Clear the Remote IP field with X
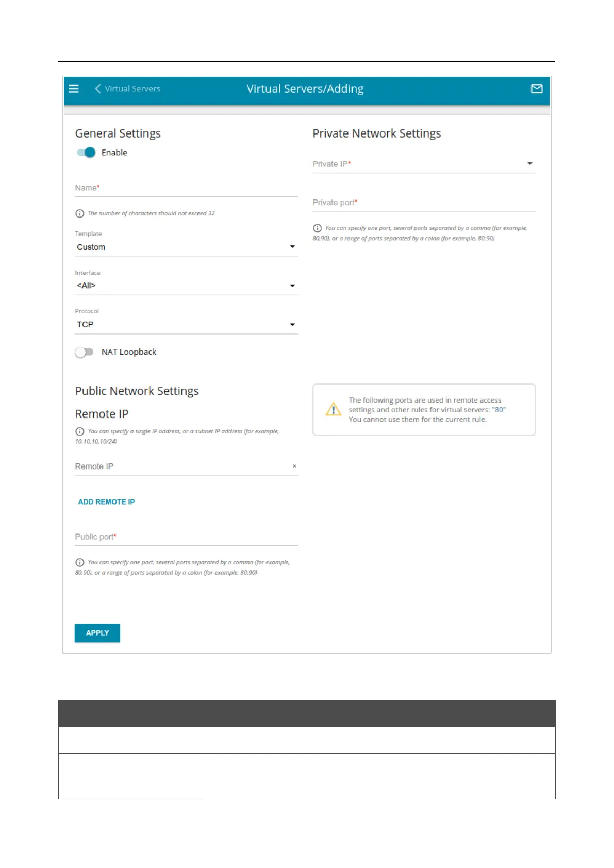The width and height of the screenshot is (614, 868). coord(294,466)
